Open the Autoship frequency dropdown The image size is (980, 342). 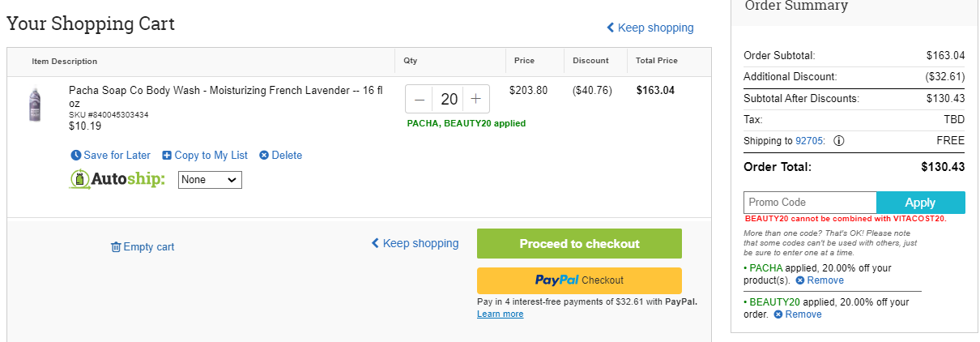210,180
